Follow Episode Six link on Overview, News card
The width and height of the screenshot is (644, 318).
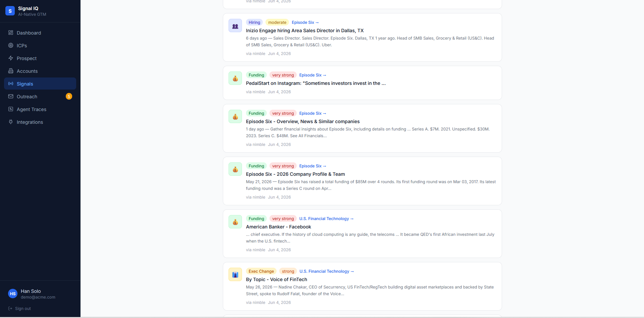tap(313, 113)
